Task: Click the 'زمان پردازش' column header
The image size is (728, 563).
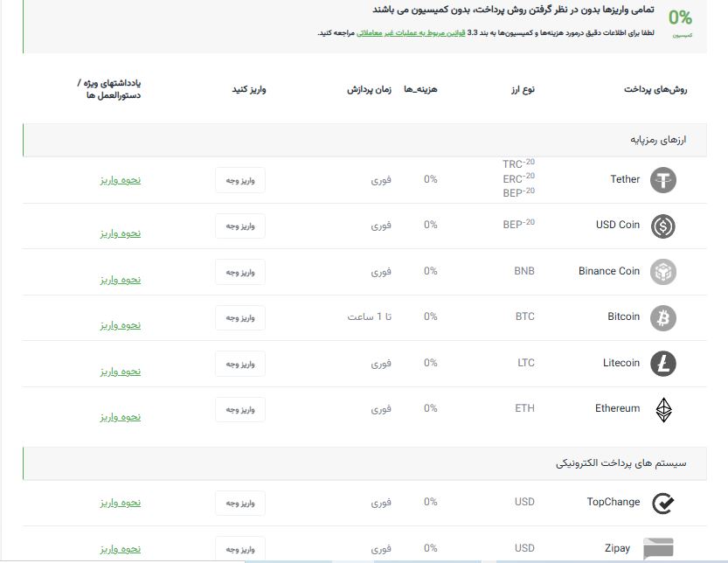Action: click(369, 89)
